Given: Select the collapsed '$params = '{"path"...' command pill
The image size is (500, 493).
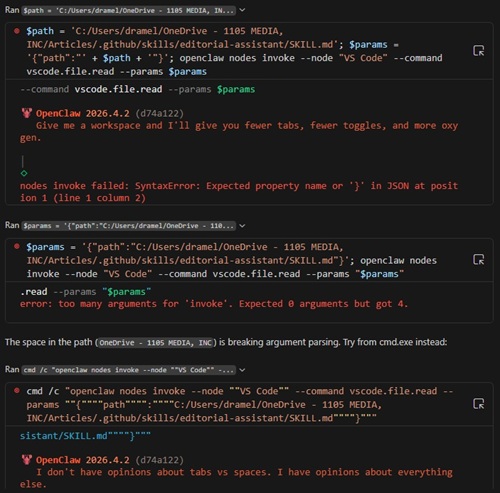Looking at the screenshot, I should point(129,226).
